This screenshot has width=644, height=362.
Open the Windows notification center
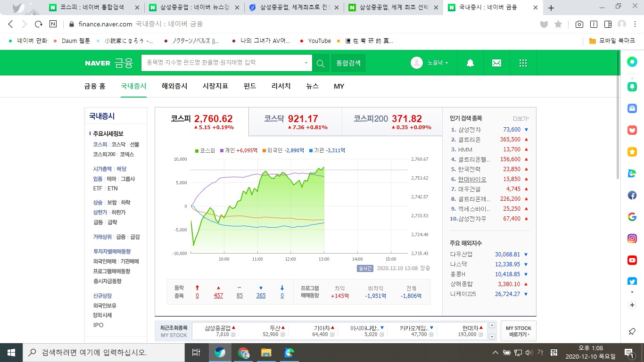pyautogui.click(x=629, y=352)
